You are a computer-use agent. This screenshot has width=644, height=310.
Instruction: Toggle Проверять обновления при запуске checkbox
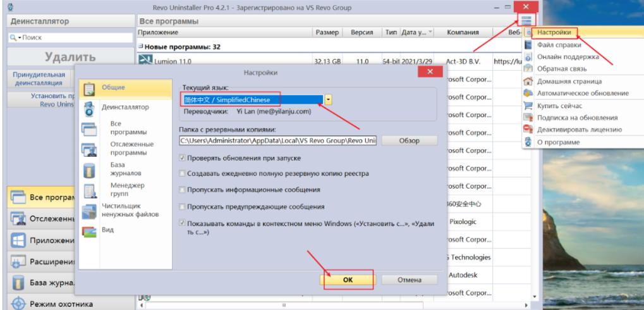pyautogui.click(x=182, y=158)
